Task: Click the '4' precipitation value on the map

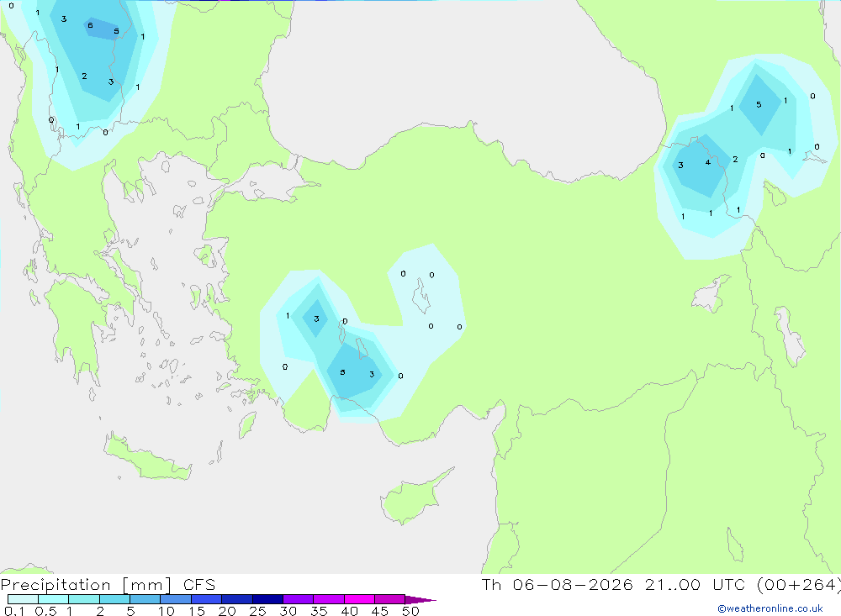Action: [x=708, y=162]
